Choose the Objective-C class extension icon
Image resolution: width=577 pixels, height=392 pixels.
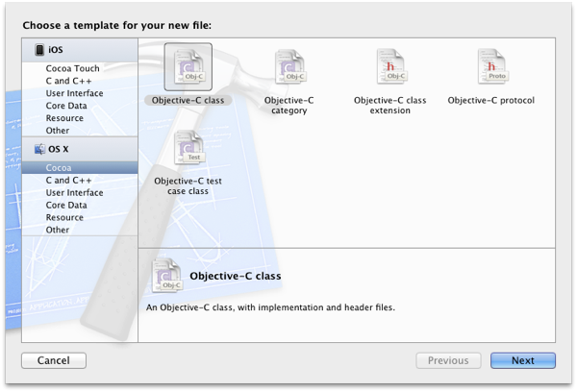(x=392, y=66)
